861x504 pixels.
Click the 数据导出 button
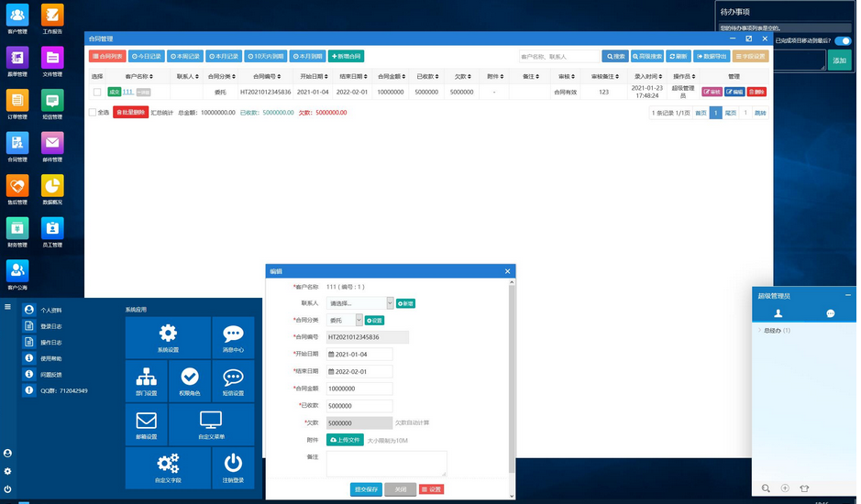coord(712,56)
